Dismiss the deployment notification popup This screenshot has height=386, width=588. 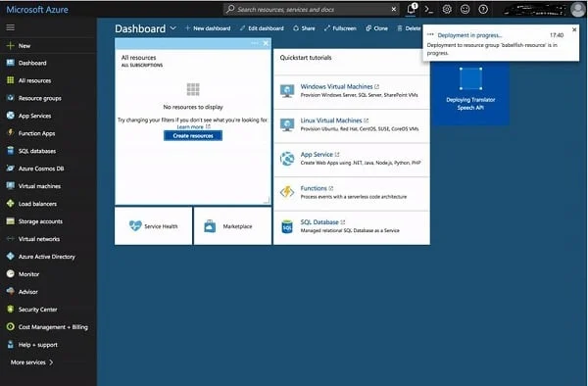(574, 29)
